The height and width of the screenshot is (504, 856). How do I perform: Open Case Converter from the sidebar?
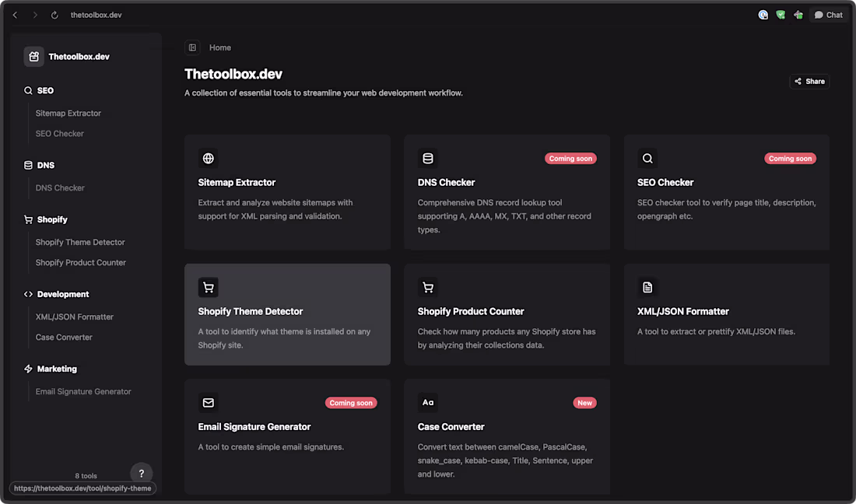click(x=62, y=337)
